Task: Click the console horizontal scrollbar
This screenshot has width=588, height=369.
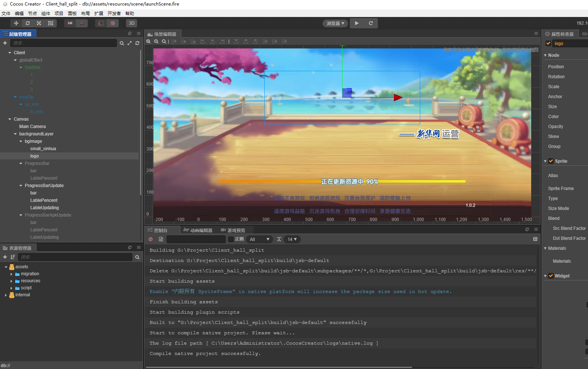Action: click(x=279, y=367)
